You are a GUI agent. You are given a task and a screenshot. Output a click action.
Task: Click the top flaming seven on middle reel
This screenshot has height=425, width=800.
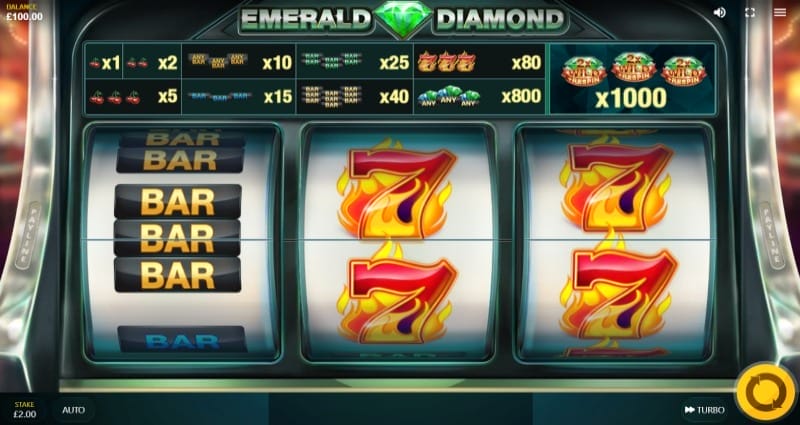pyautogui.click(x=395, y=189)
